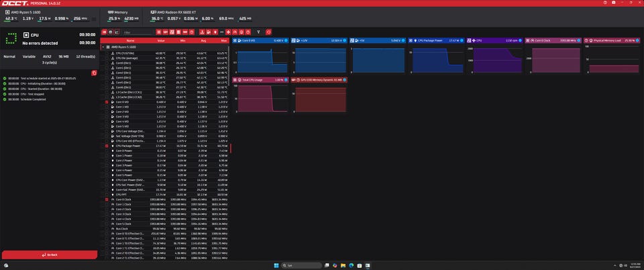
Task: Click the OCCT logo in title bar
Action: [14, 3]
